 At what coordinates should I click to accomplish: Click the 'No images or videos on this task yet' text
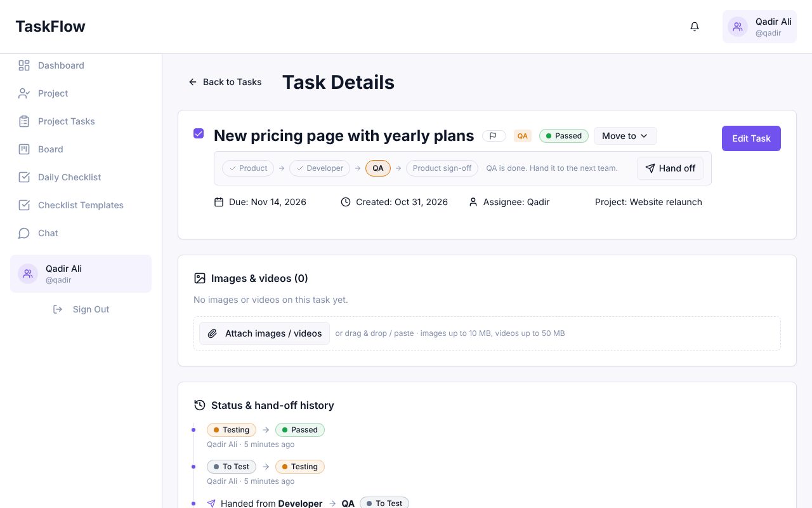pos(271,300)
